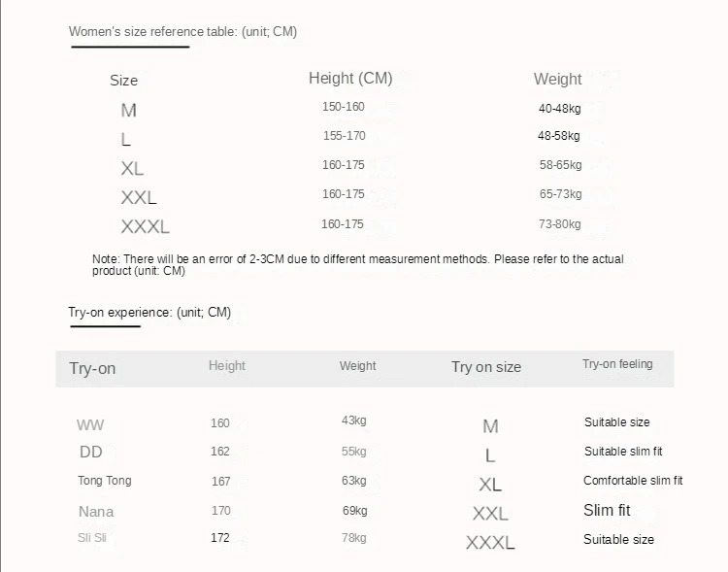Click the Try-on feeling column header
This screenshot has width=728, height=572.
pos(617,364)
